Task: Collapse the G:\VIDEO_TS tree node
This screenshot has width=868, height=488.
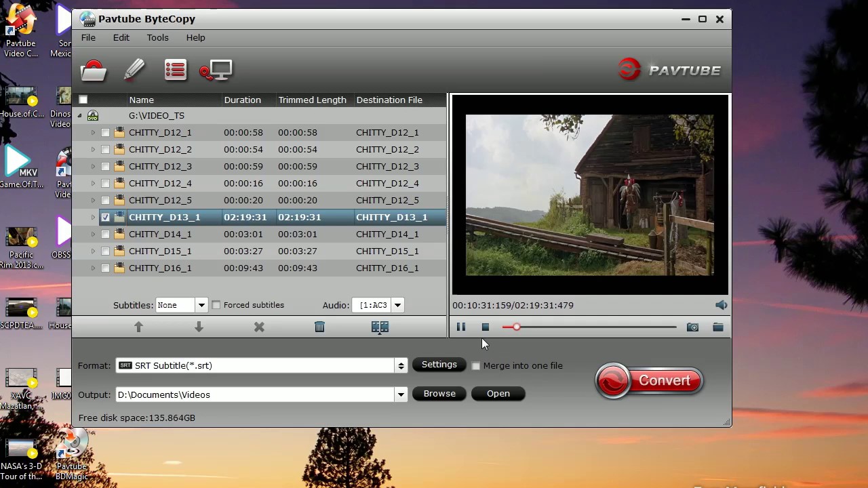Action: (79, 116)
